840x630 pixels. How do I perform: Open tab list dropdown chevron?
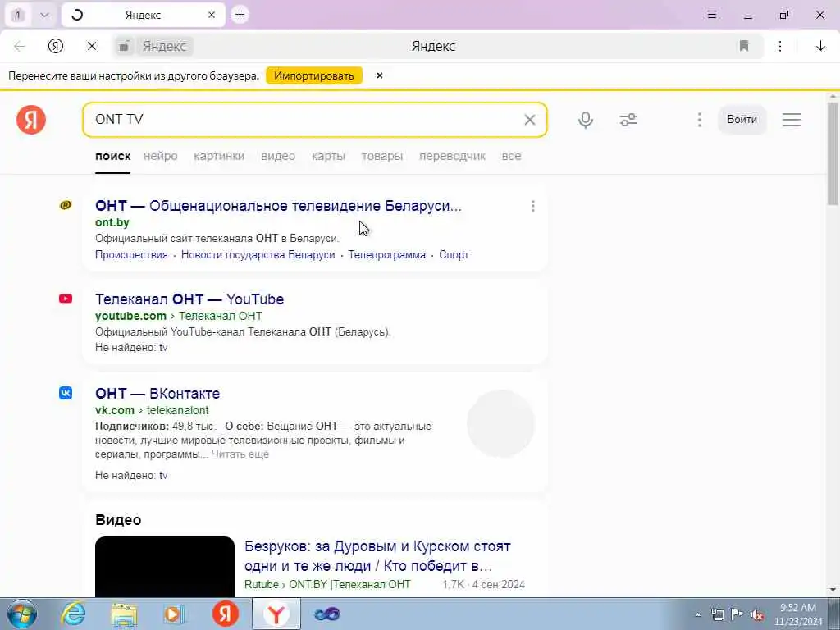coord(44,15)
